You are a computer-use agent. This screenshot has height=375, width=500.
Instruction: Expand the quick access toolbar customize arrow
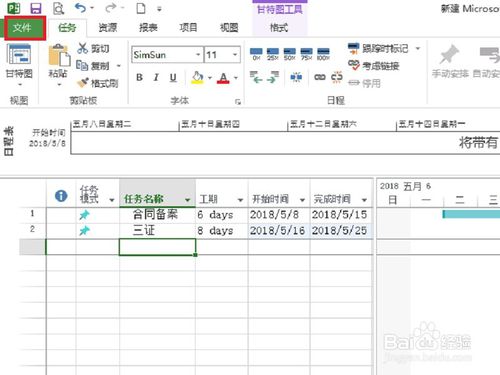pos(159,9)
